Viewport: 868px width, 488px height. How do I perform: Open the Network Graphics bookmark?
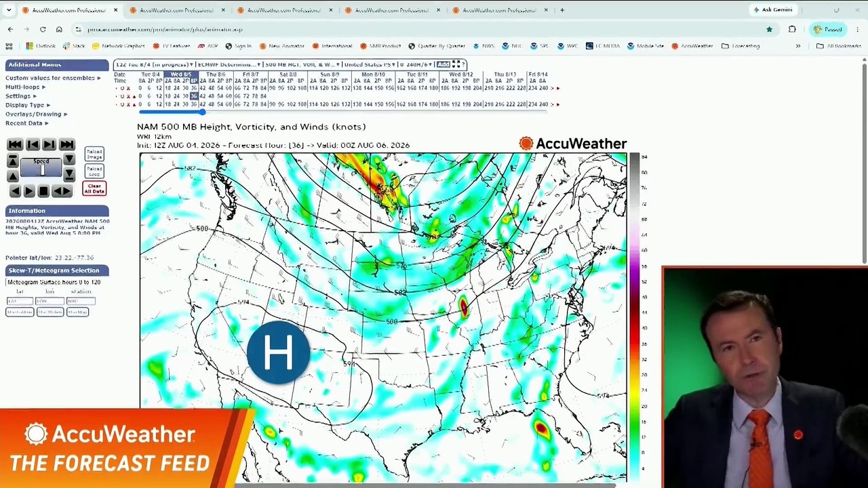tap(119, 46)
